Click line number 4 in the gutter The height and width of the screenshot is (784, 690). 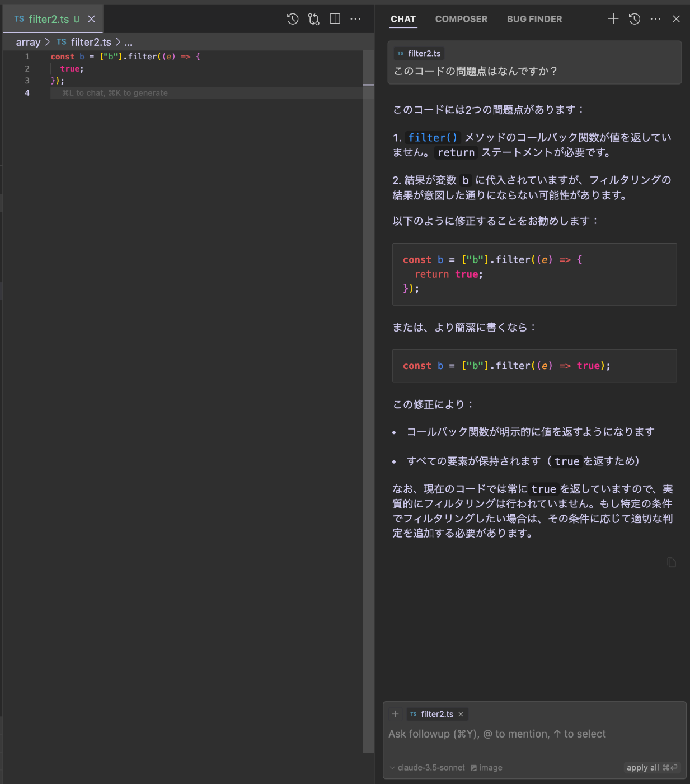(27, 93)
